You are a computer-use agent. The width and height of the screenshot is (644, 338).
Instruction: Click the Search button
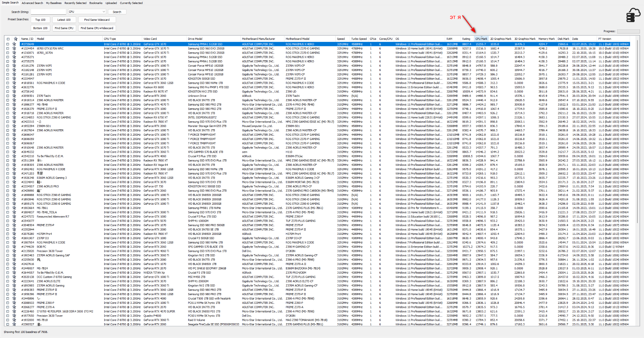pos(117,12)
